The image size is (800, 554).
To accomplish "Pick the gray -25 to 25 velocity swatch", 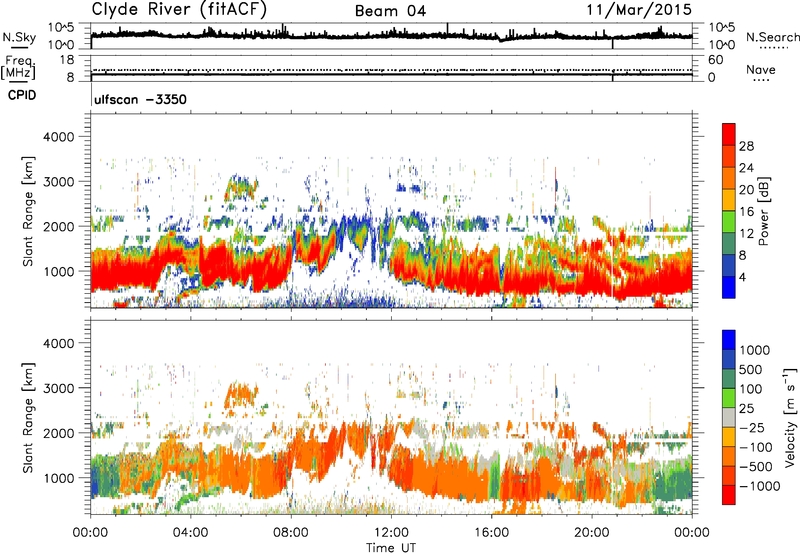I will click(x=729, y=418).
